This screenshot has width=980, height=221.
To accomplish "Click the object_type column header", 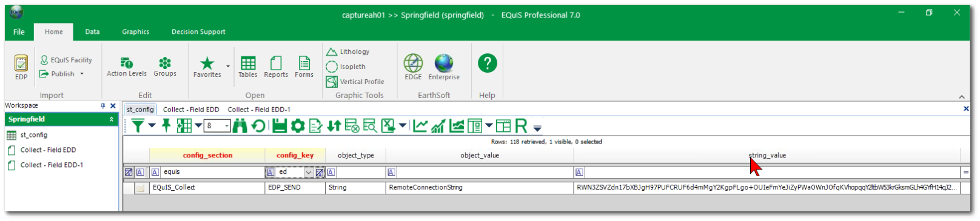I will point(356,156).
